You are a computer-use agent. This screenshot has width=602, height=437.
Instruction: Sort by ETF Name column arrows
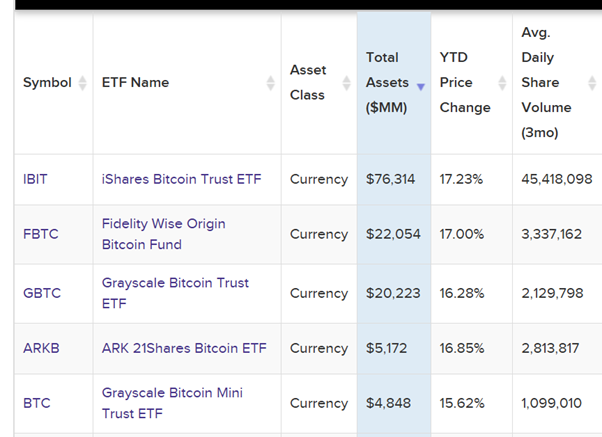[270, 83]
